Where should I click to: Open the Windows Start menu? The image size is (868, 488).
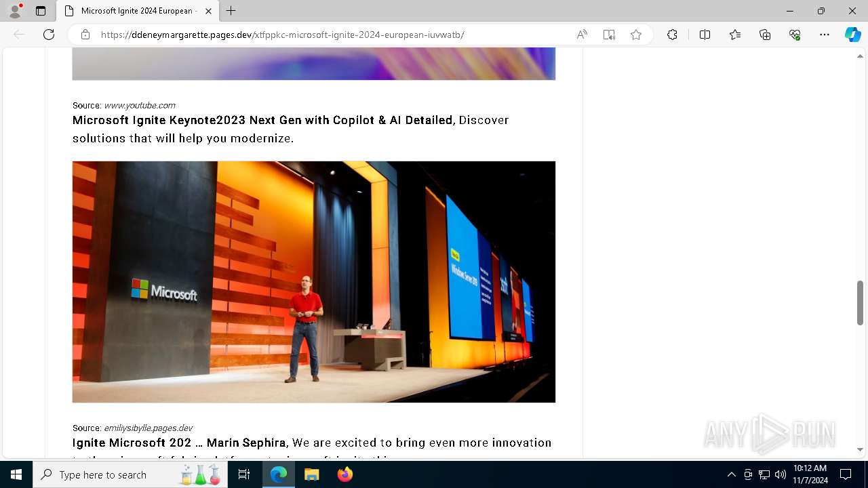click(16, 474)
